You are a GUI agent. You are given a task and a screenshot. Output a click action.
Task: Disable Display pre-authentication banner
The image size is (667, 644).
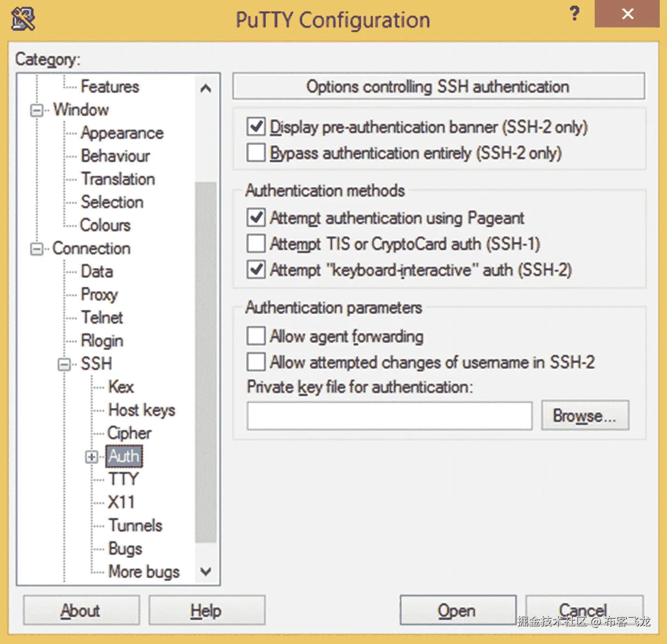click(256, 126)
